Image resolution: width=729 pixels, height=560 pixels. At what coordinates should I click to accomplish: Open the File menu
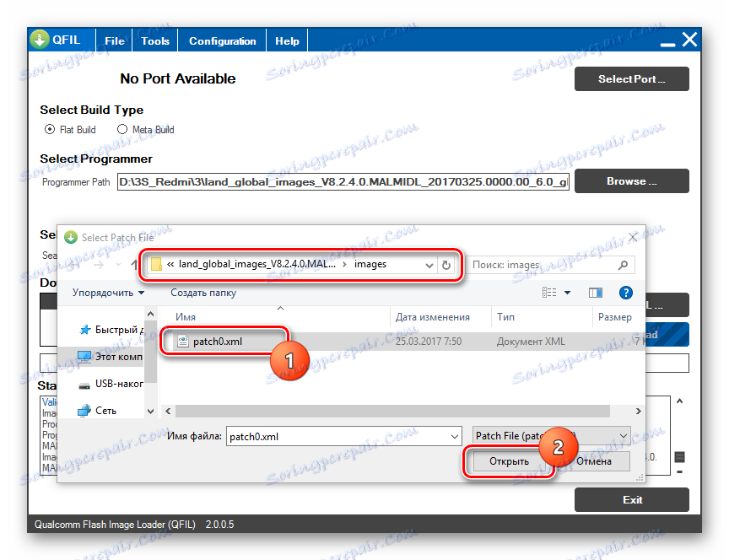[x=115, y=40]
